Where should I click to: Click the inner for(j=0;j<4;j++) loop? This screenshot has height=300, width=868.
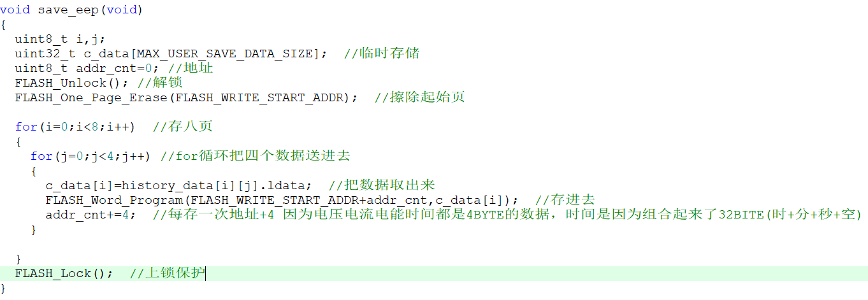point(90,156)
